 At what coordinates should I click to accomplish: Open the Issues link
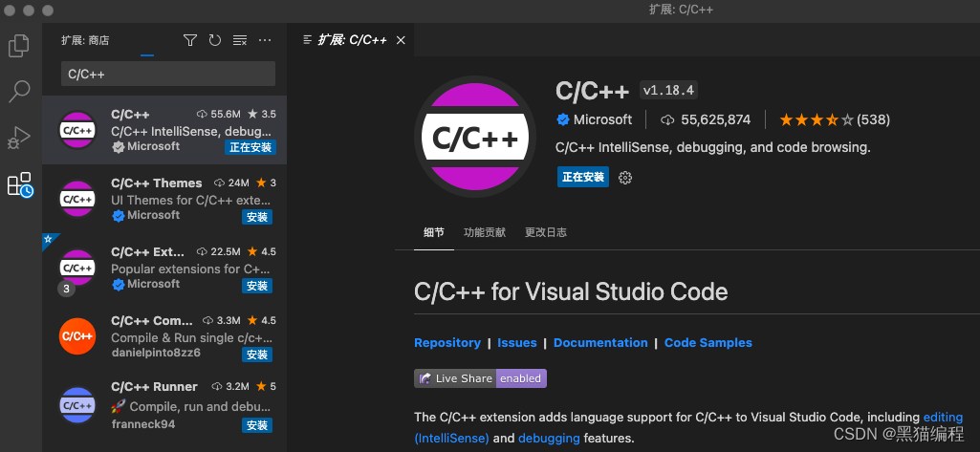[x=517, y=343]
